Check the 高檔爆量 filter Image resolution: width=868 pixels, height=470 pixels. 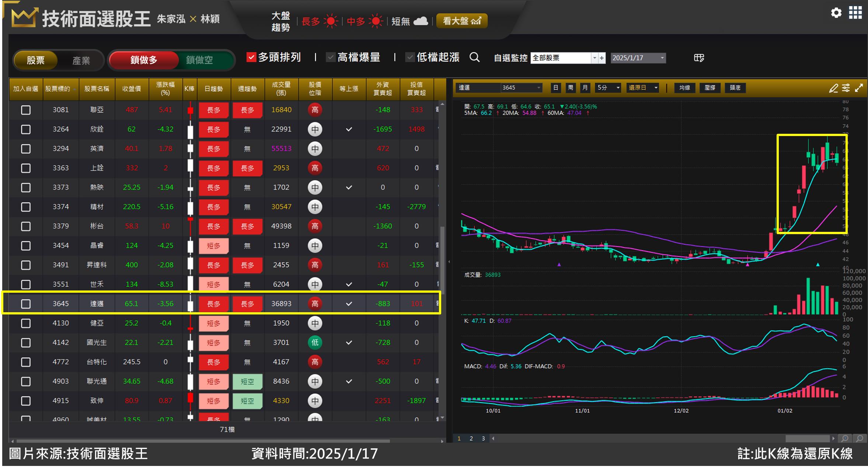coord(331,57)
